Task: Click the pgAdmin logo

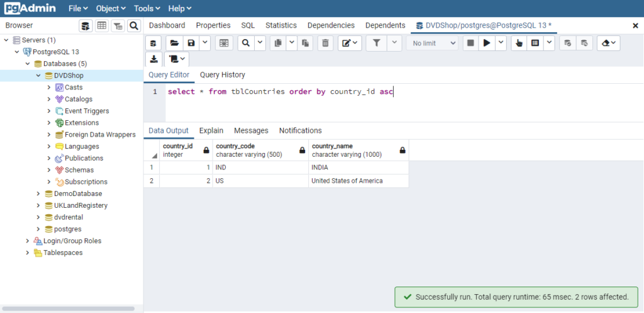Action: [x=30, y=8]
